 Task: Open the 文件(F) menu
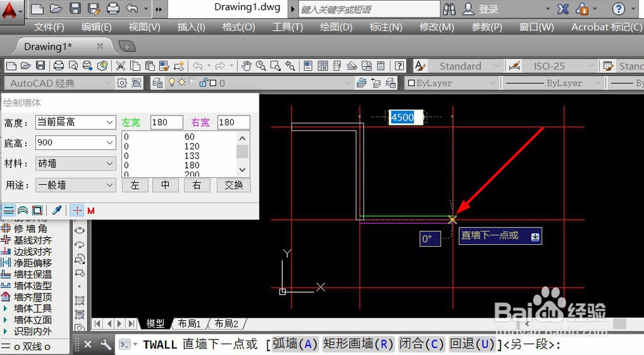pyautogui.click(x=49, y=27)
